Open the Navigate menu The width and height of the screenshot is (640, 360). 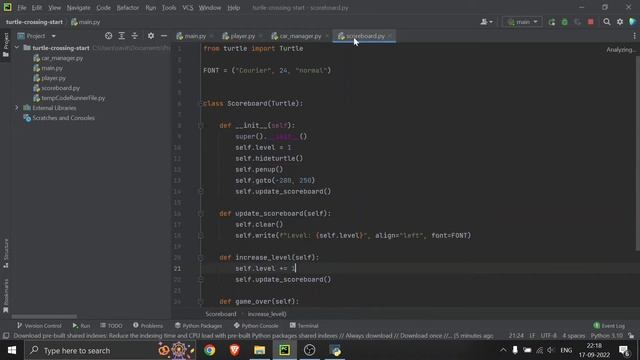coord(78,8)
